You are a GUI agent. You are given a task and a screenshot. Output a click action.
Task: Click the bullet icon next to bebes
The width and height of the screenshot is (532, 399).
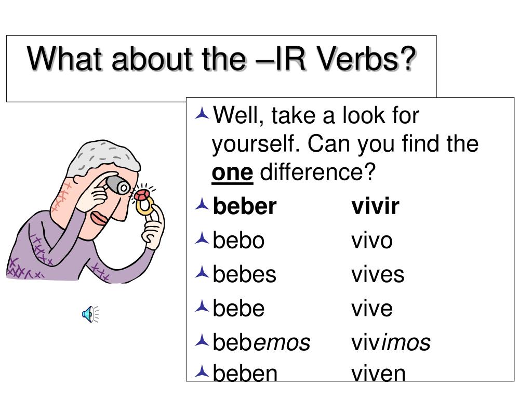tap(202, 272)
